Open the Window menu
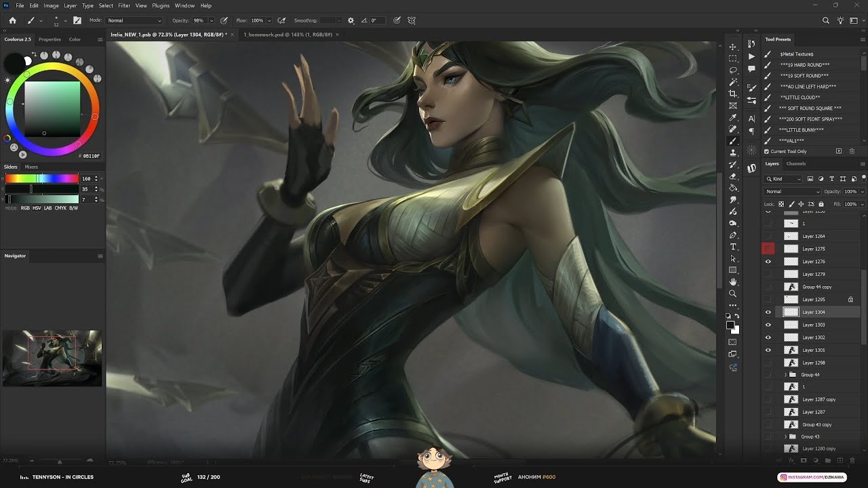 coord(184,5)
